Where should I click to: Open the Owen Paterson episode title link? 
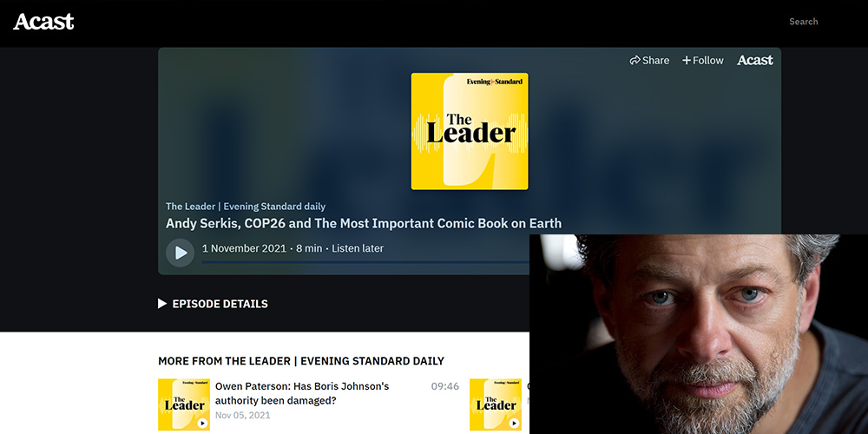click(x=302, y=393)
